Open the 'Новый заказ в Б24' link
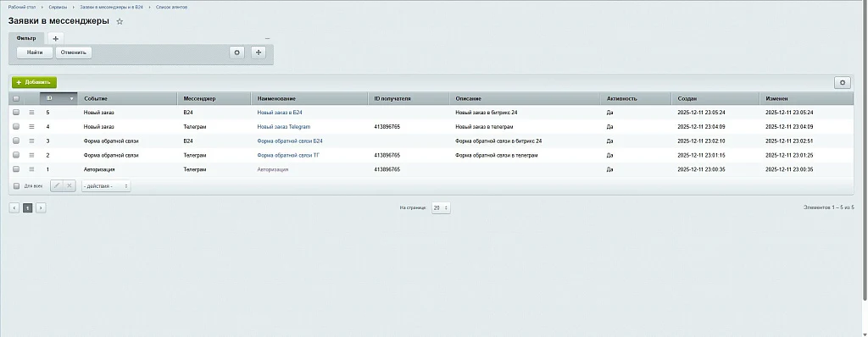This screenshot has width=868, height=337. pos(280,113)
